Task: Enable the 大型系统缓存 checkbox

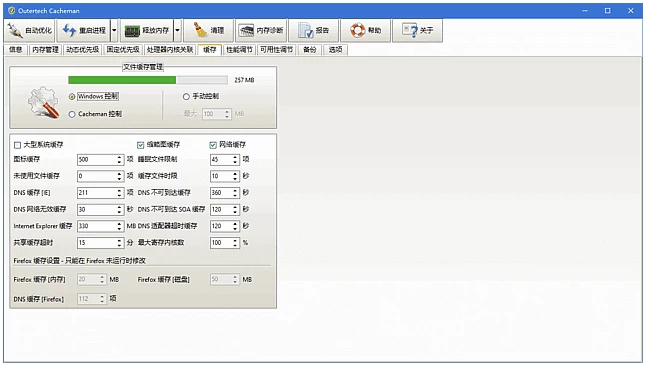Action: (x=17, y=145)
